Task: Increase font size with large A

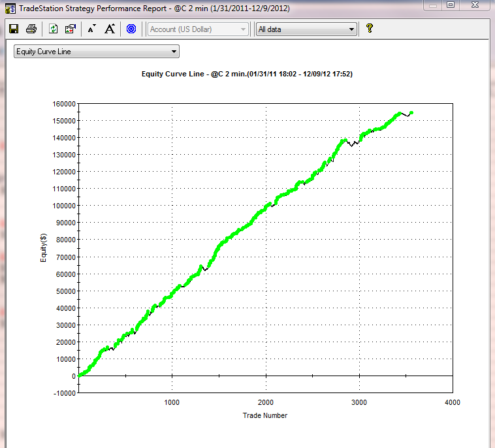Action: pos(110,29)
